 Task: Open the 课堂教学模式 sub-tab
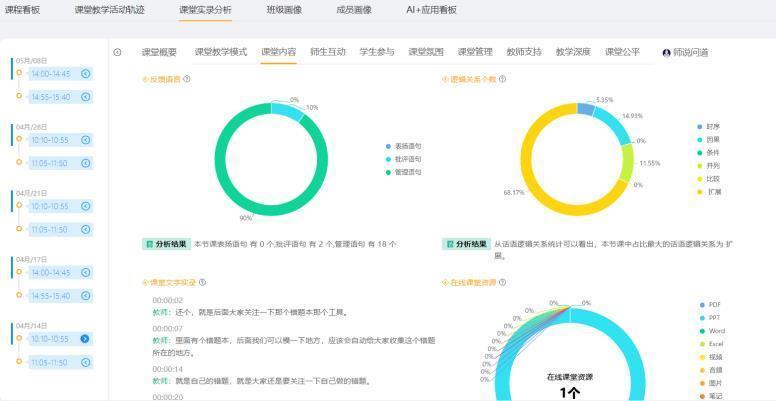pyautogui.click(x=221, y=52)
